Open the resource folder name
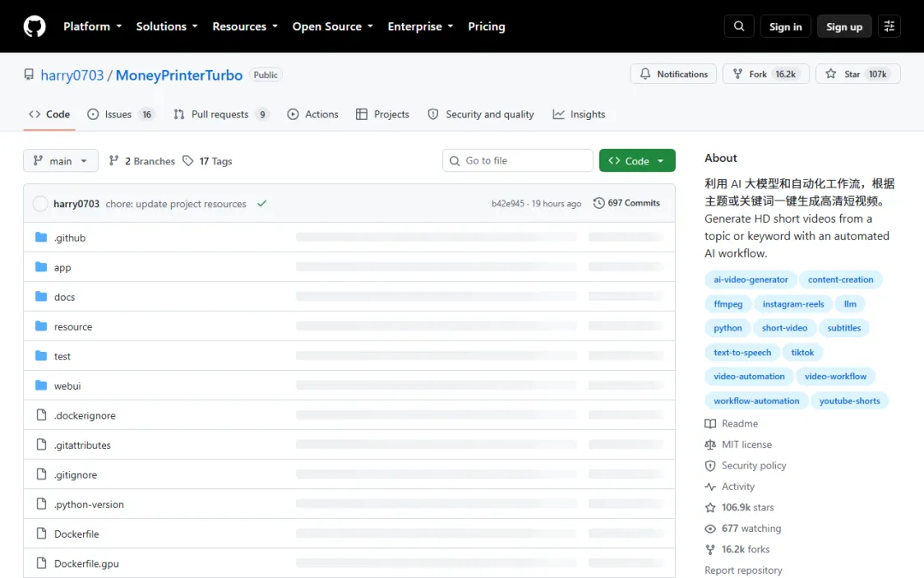This screenshot has width=924, height=578. [73, 327]
